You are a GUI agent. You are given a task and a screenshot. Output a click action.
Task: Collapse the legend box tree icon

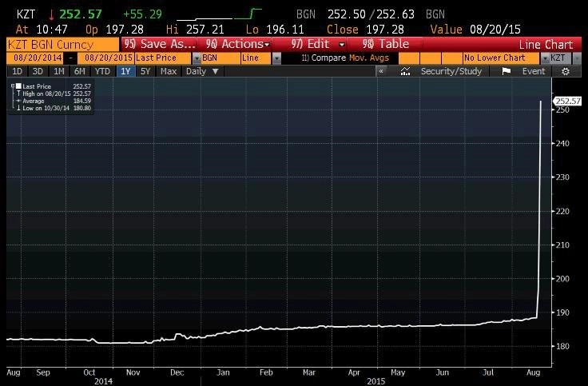pos(13,86)
